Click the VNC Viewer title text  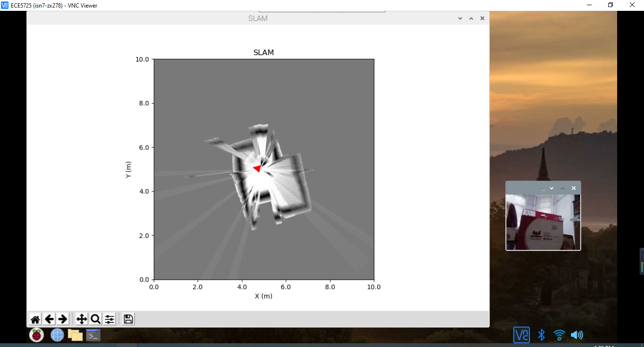[x=54, y=5]
